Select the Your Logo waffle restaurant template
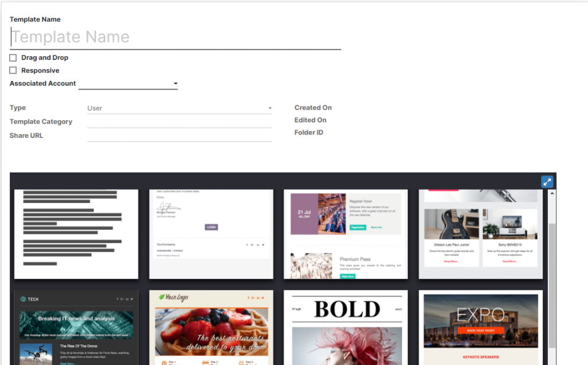The height and width of the screenshot is (365, 588). point(211,328)
